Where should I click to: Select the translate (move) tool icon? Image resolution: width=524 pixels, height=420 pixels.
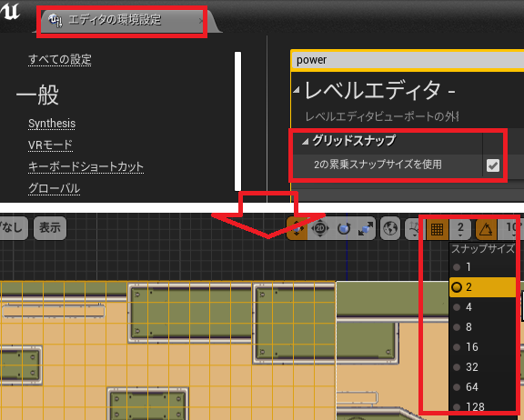(x=297, y=228)
